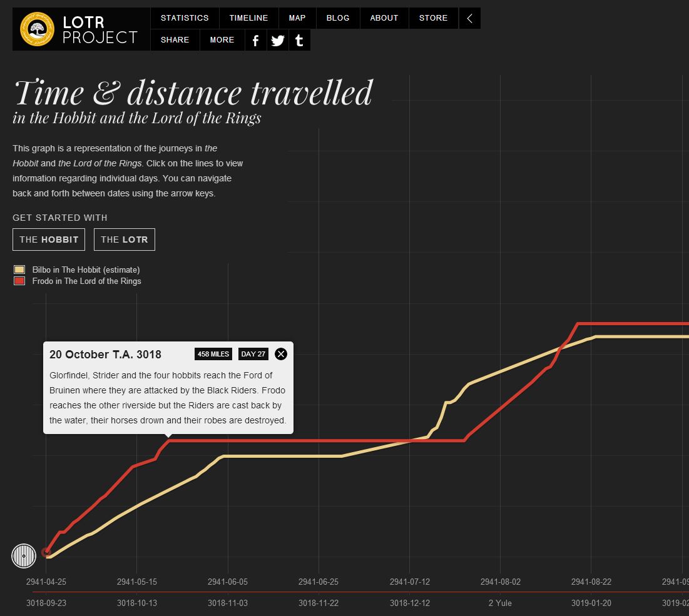Image resolution: width=689 pixels, height=616 pixels.
Task: Click axis date 3018-12-12
Action: pos(409,603)
